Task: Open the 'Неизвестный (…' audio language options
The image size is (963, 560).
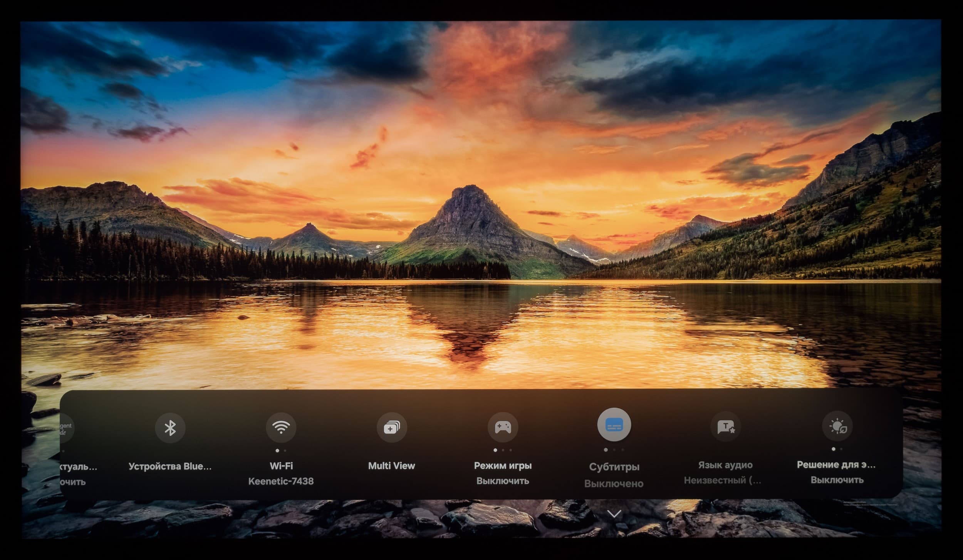Action: 723,480
